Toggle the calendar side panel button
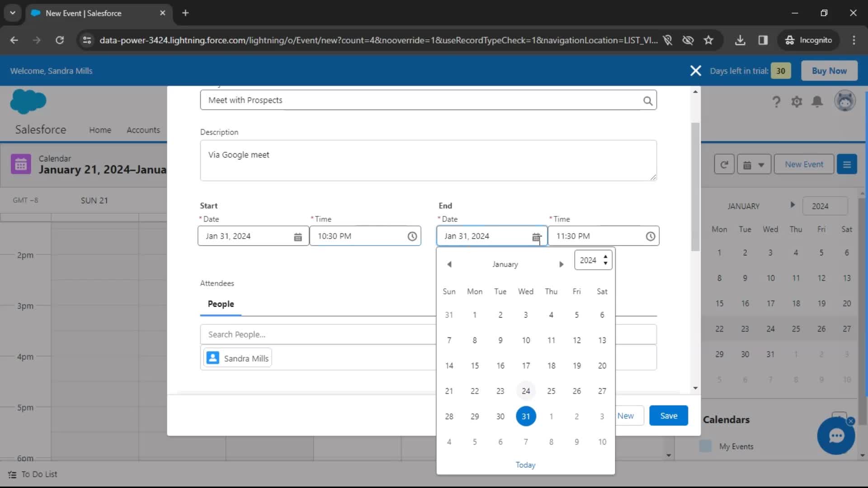 coord(847,164)
